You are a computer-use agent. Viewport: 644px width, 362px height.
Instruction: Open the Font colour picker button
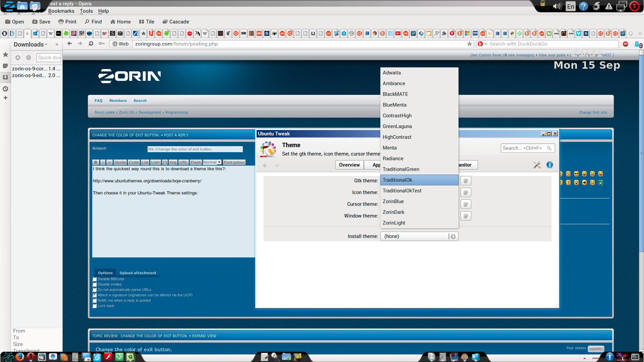[234, 162]
